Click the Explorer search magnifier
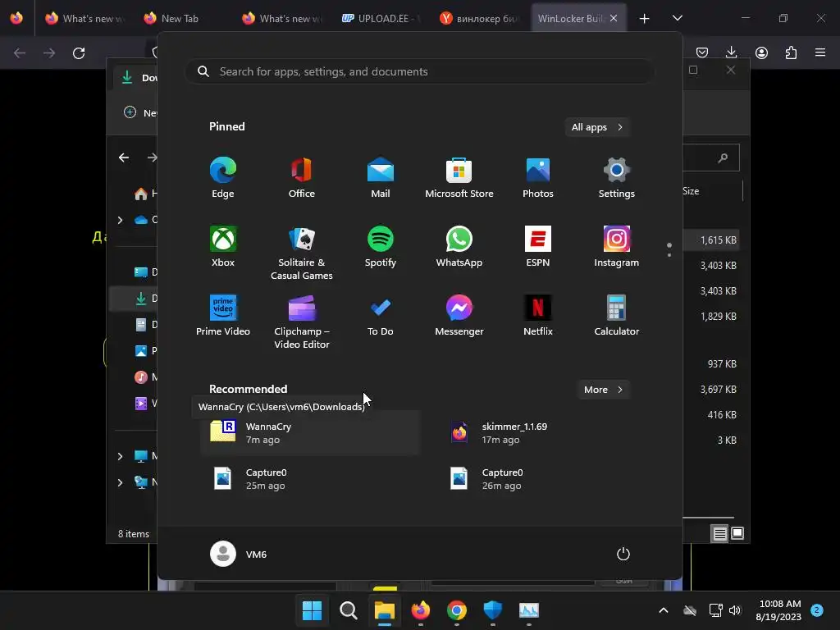Image resolution: width=840 pixels, height=630 pixels. tap(723, 157)
